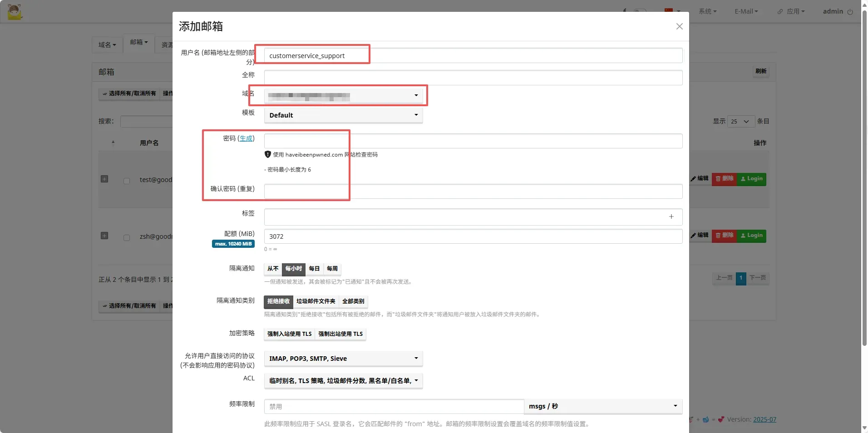Select 垃圾邮件文件夹 quarantine category
Image resolution: width=868 pixels, height=433 pixels.
pos(316,301)
